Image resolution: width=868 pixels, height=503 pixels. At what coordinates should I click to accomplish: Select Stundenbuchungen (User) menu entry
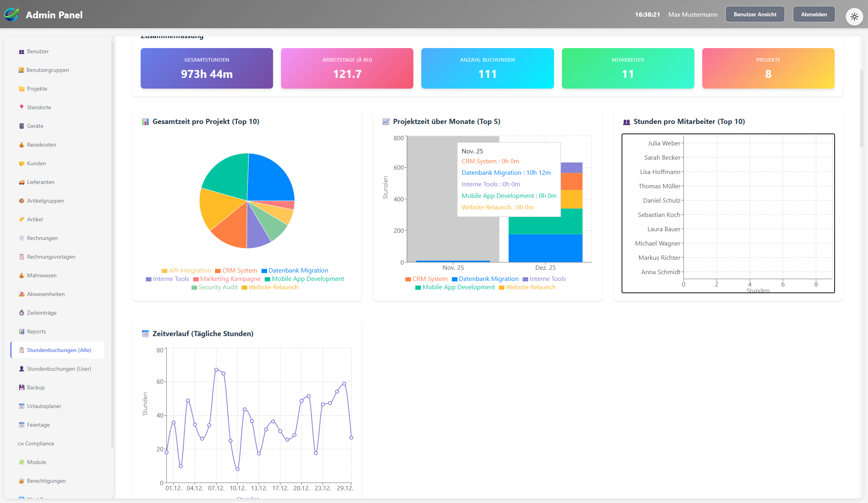59,369
